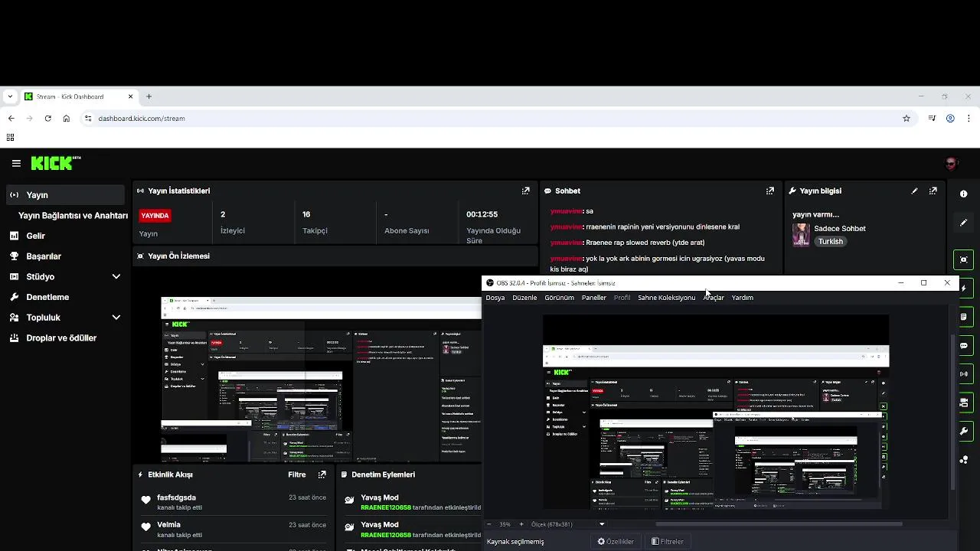Zoom out the OBS preview with minus

[490, 524]
